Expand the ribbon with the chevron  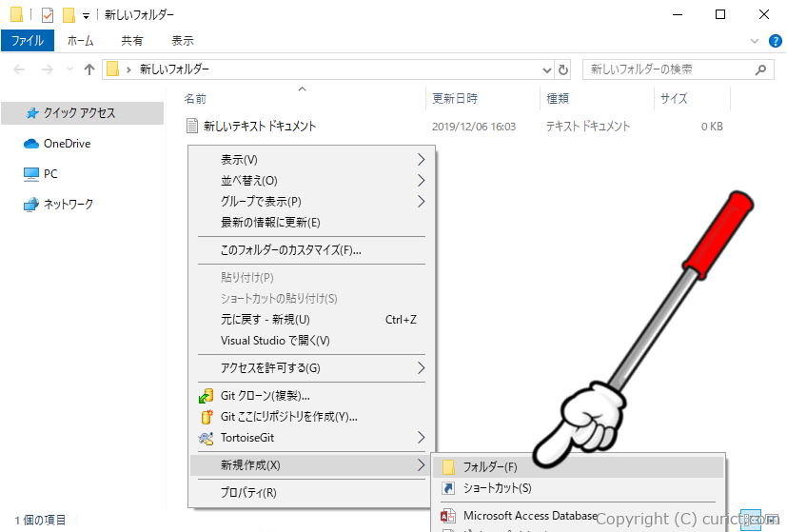(x=755, y=41)
